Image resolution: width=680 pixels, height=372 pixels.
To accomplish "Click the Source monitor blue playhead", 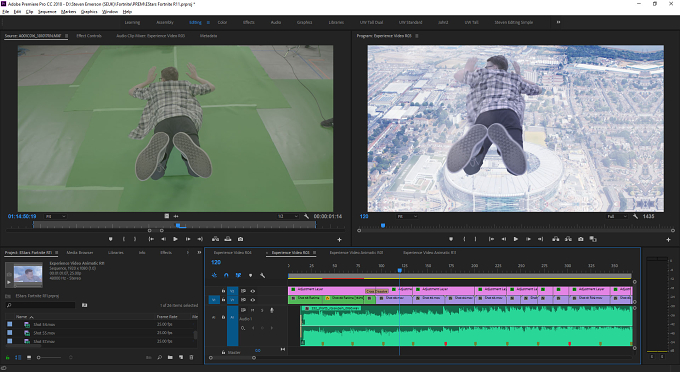I will (x=178, y=225).
